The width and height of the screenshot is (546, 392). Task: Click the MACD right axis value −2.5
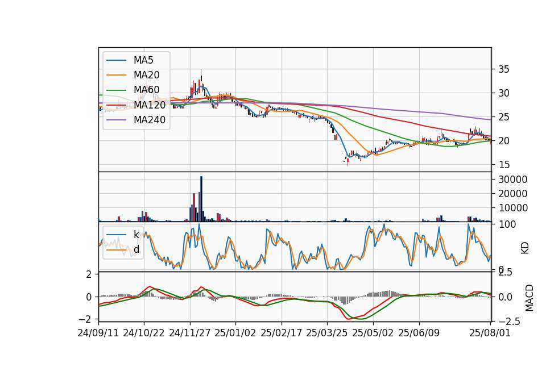510,322
